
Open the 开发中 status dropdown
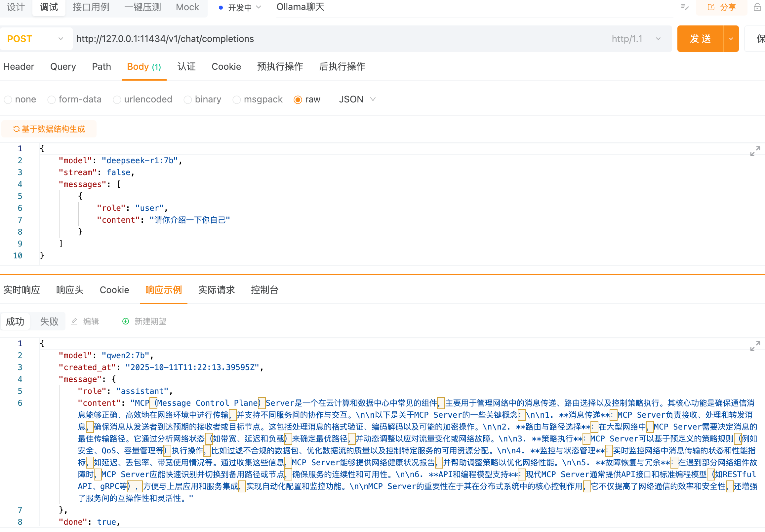coord(240,7)
